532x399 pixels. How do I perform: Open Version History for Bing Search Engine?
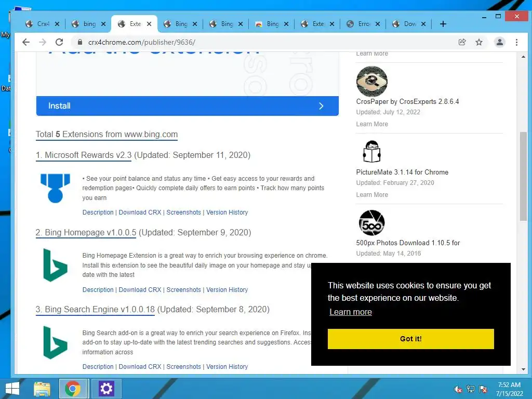tap(227, 367)
